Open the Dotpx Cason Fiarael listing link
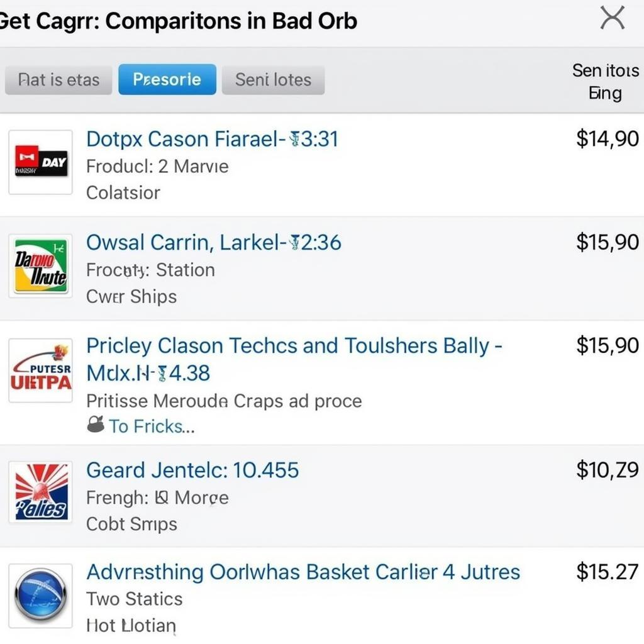The image size is (644, 644). pyautogui.click(x=213, y=139)
